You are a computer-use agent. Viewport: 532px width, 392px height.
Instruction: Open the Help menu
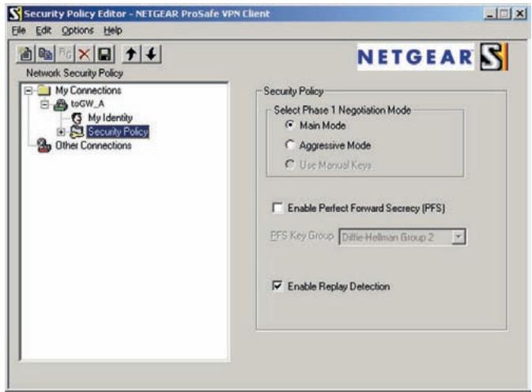[112, 31]
